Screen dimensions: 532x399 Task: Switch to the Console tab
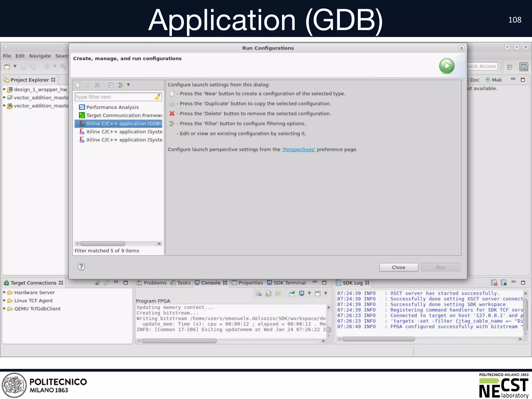pos(211,283)
